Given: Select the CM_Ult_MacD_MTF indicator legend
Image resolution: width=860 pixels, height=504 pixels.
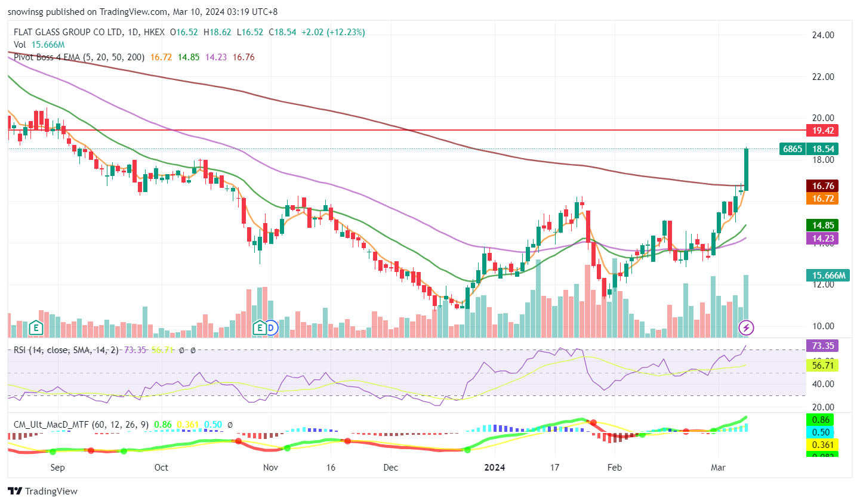Looking at the screenshot, I should click(81, 425).
